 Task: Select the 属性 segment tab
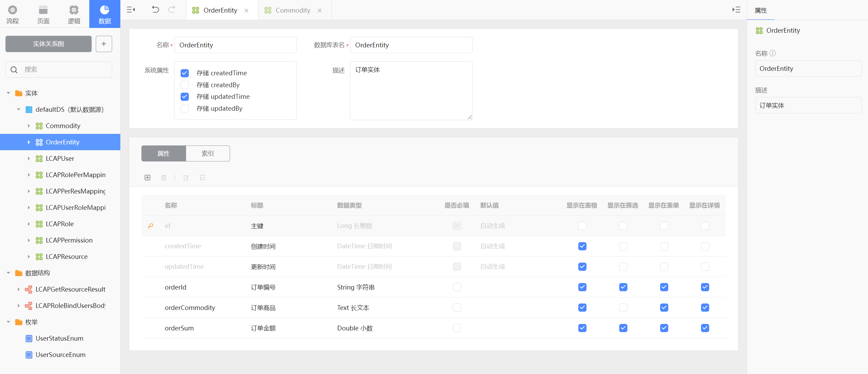coord(164,154)
